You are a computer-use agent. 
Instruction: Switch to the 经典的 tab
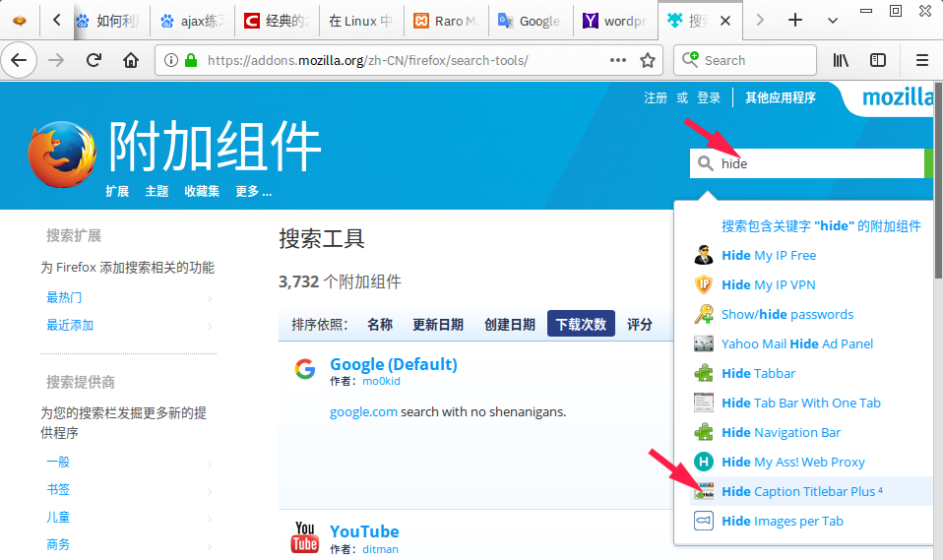pyautogui.click(x=277, y=21)
